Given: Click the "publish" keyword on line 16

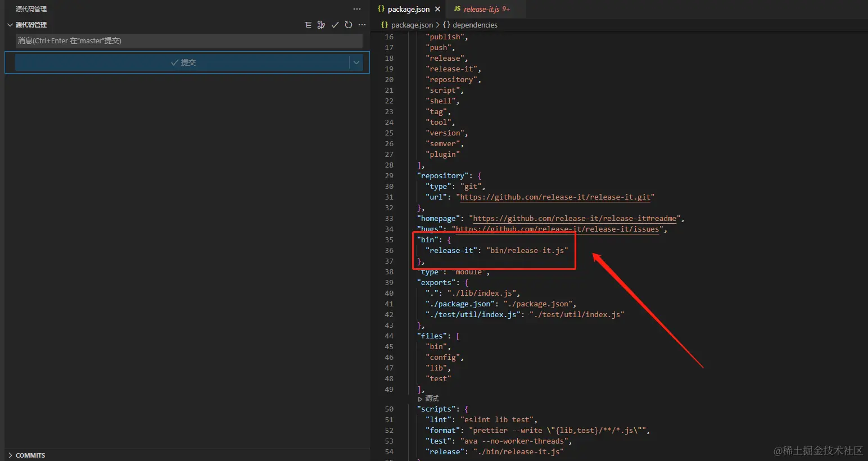Looking at the screenshot, I should pyautogui.click(x=445, y=37).
